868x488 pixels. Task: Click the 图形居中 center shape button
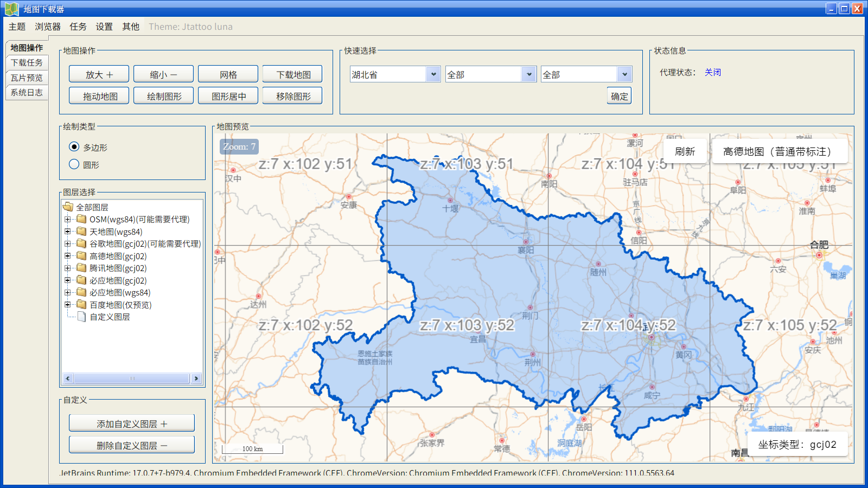click(x=228, y=96)
